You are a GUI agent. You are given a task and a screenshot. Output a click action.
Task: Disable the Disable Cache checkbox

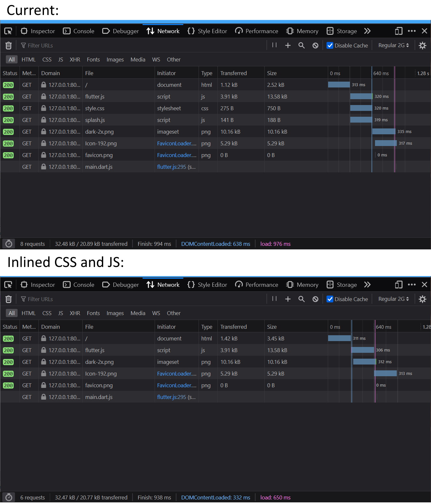point(330,45)
